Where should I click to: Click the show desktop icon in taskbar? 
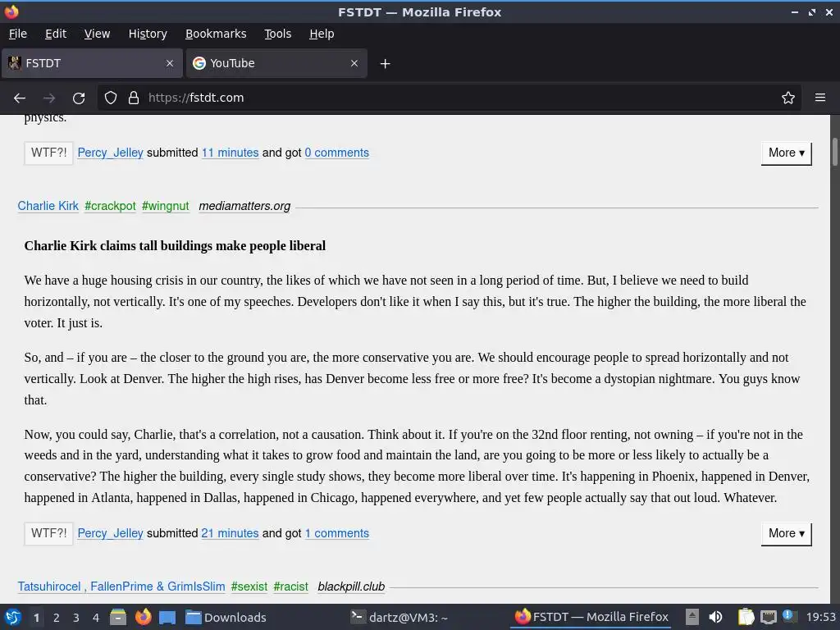point(167,617)
